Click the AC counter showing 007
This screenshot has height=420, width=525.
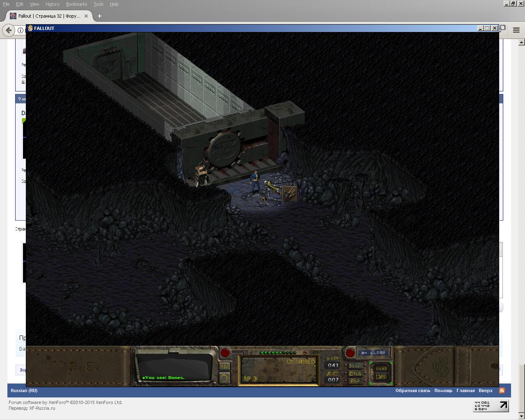coord(333,380)
